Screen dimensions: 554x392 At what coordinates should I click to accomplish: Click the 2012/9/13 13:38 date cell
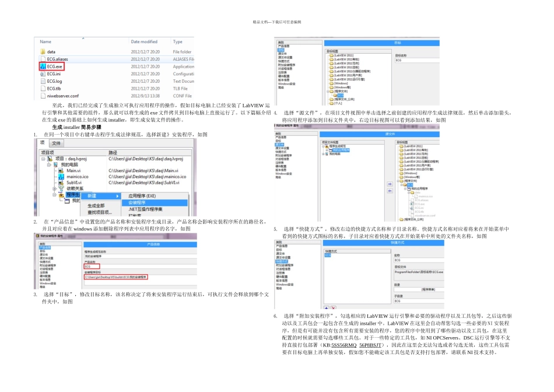[x=145, y=96]
